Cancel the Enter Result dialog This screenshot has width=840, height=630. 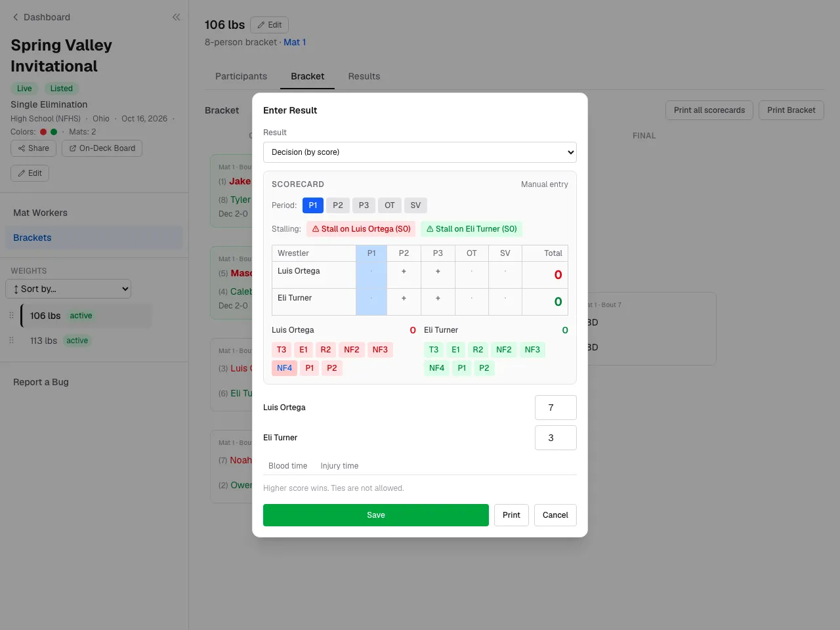point(555,515)
